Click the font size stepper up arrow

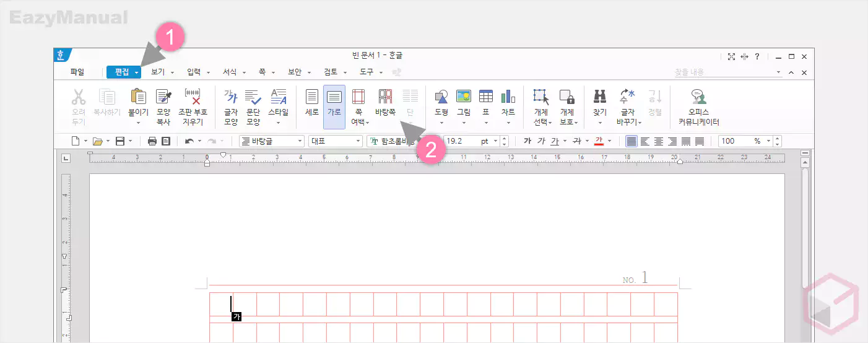505,138
